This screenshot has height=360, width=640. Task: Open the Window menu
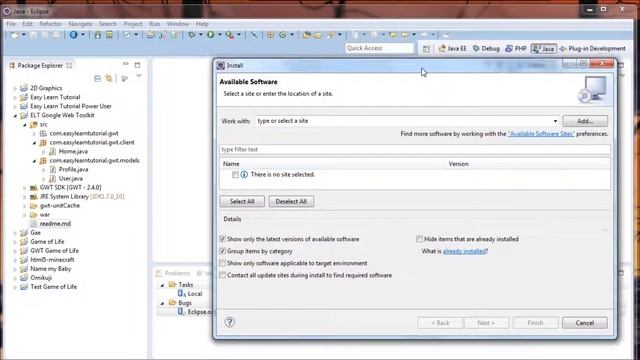click(x=178, y=24)
